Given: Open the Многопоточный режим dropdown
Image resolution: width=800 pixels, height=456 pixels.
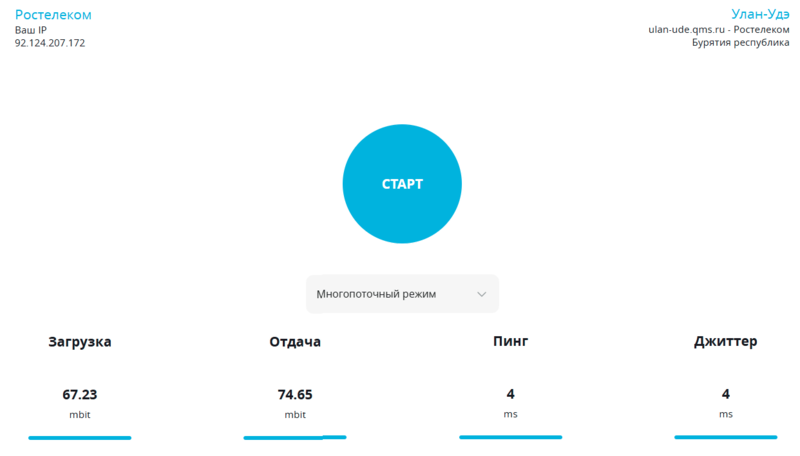Looking at the screenshot, I should click(x=390, y=294).
